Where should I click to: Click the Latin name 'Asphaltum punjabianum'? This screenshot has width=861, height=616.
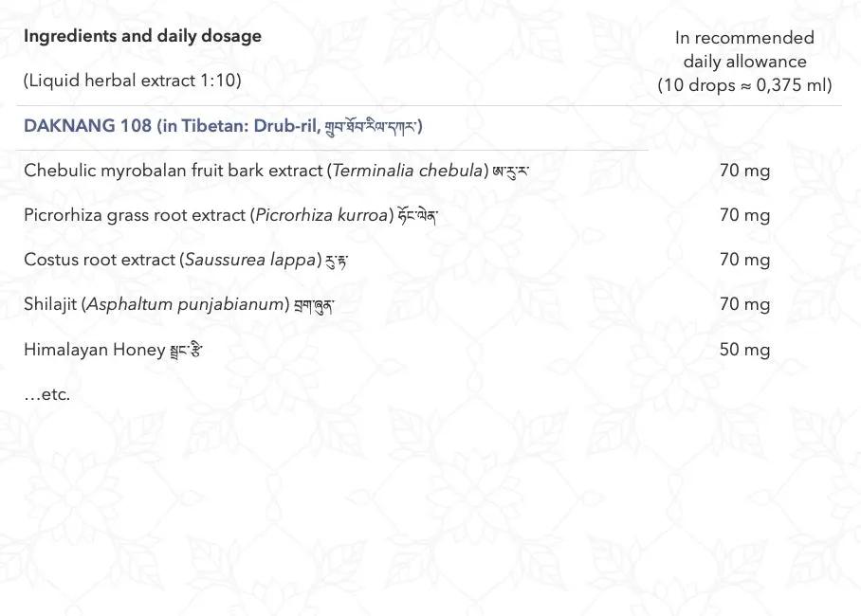[186, 304]
